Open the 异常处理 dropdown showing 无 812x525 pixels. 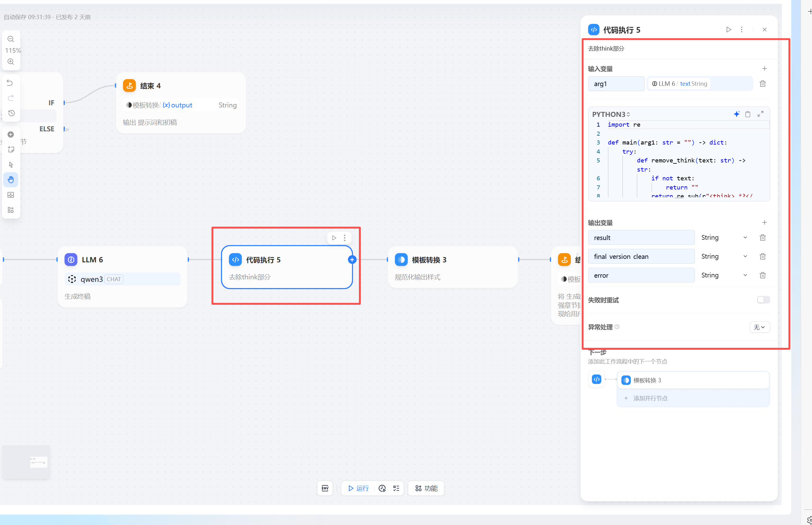pyautogui.click(x=759, y=327)
